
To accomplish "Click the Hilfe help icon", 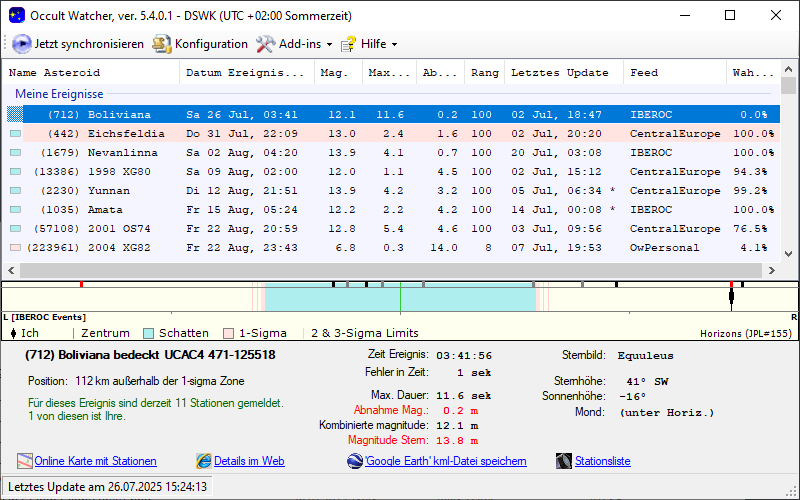I will (x=349, y=44).
